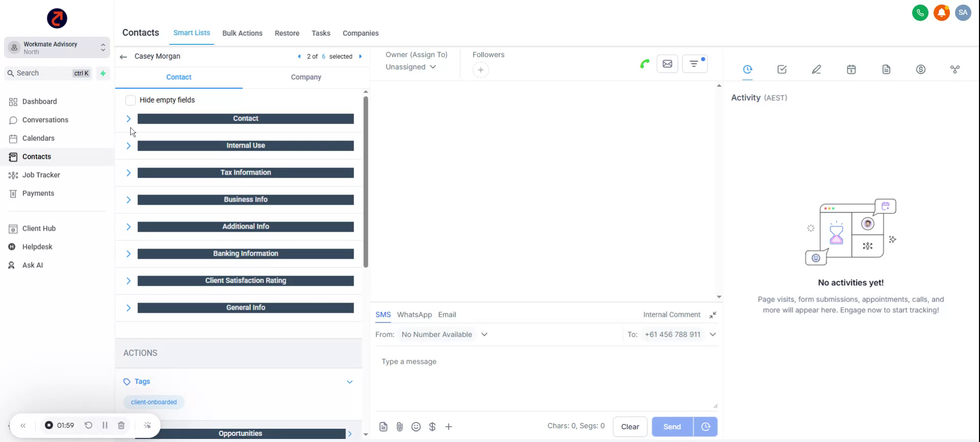Go to previous contact with small left triangle
This screenshot has height=442, width=980.
click(299, 57)
